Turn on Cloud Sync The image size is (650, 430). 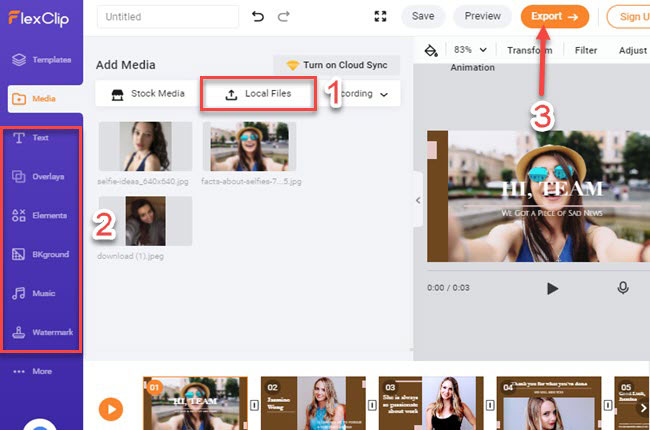(x=336, y=65)
